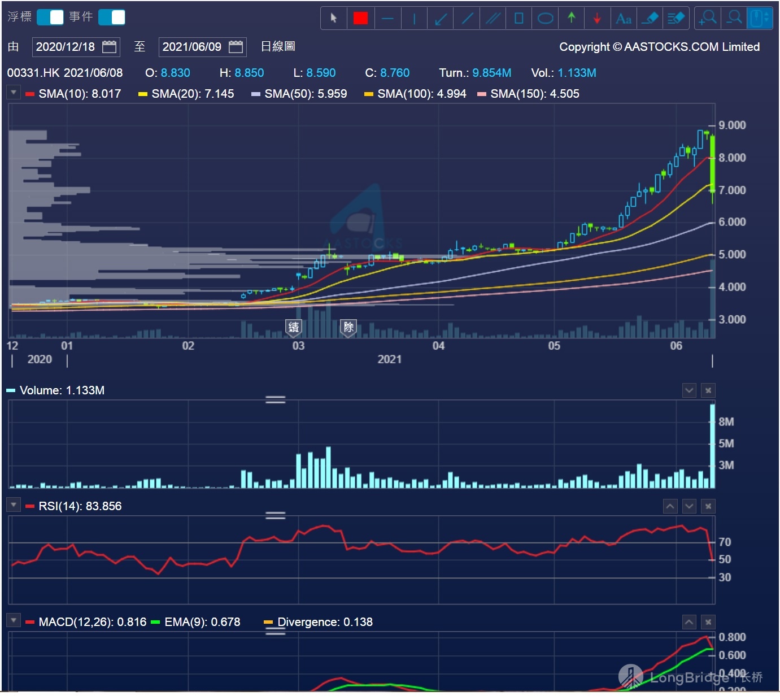Pick the horizontal line drawing tool
Image resolution: width=780 pixels, height=700 pixels.
coord(387,18)
